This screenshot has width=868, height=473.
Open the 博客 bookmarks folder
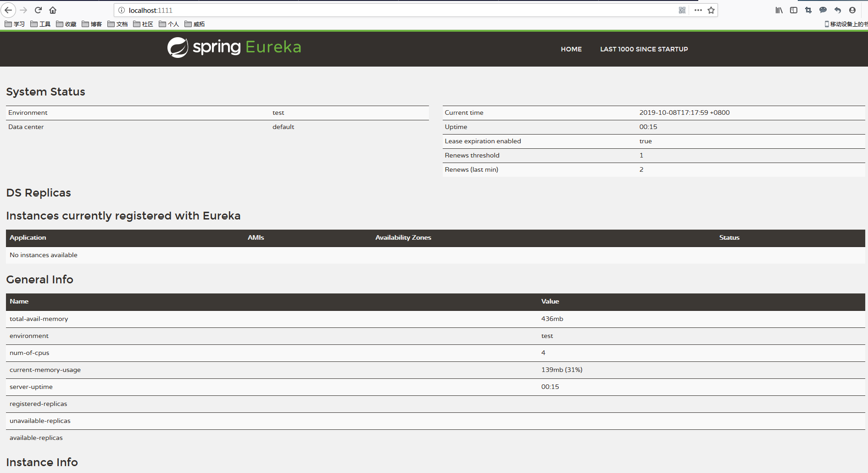[x=92, y=24]
